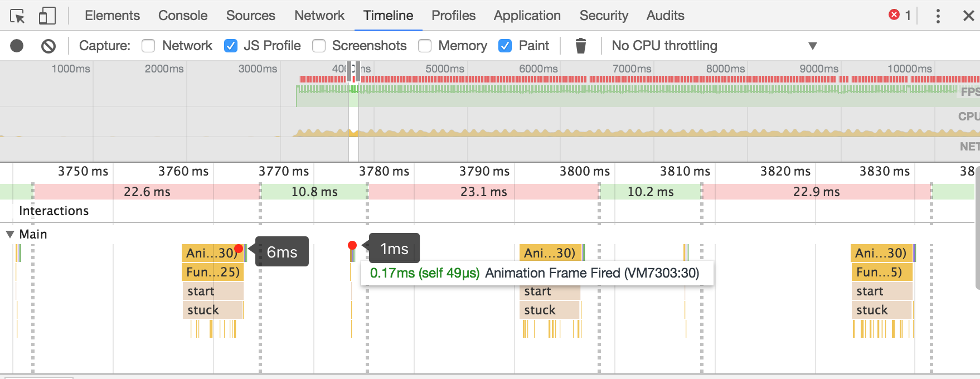Collapse the Main thread section
Image resolution: width=980 pixels, height=379 pixels.
tap(10, 234)
